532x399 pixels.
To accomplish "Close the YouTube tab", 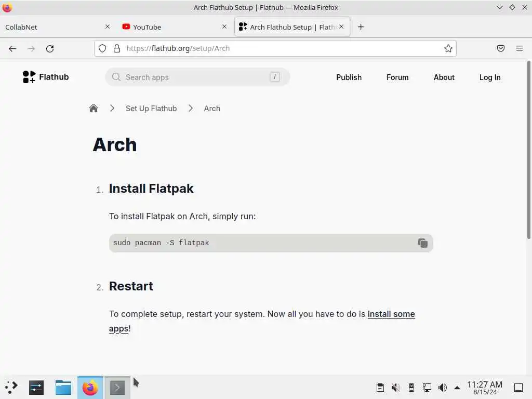I will (224, 26).
